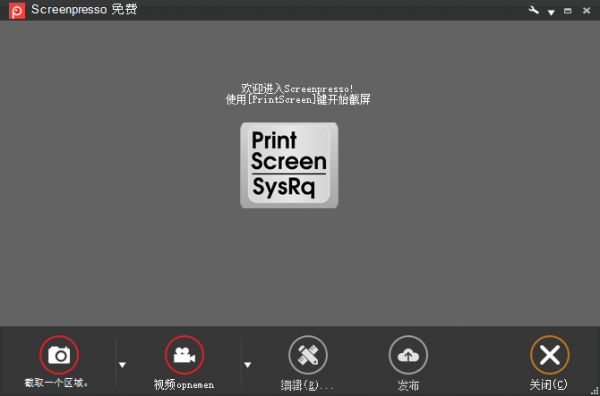The image size is (600, 396).
Task: Click the 视频 label under the camcorder
Action: tap(184, 385)
